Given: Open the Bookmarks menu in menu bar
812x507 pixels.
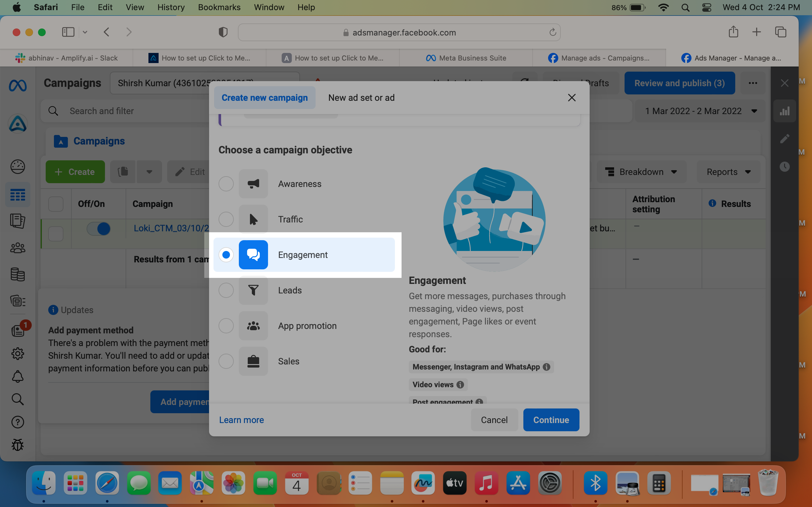Looking at the screenshot, I should [x=219, y=7].
